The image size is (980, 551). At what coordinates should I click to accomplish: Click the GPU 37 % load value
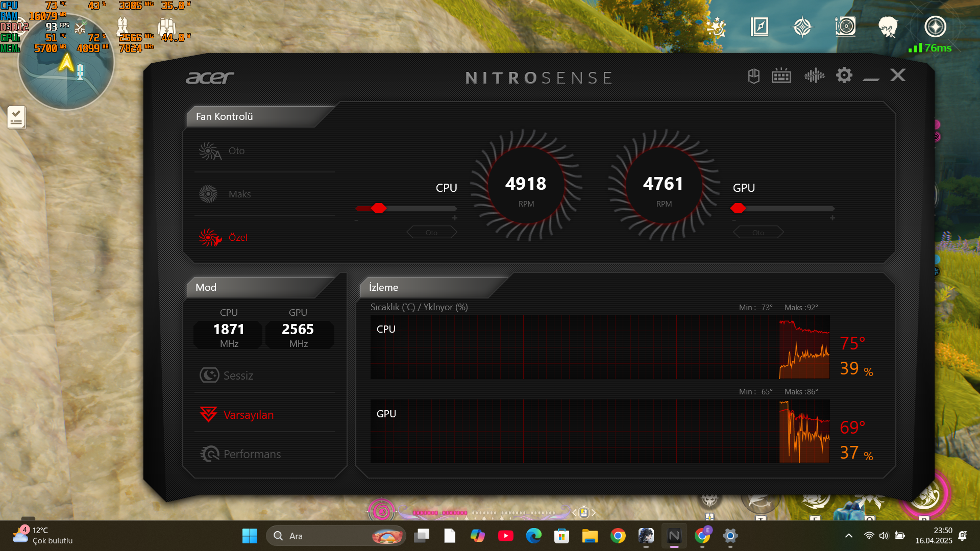(x=856, y=453)
